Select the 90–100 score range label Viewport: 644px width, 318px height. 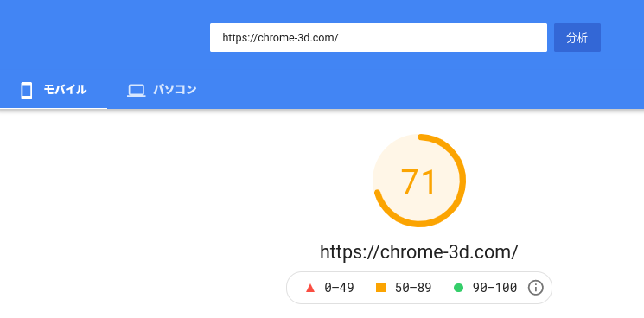pos(495,288)
